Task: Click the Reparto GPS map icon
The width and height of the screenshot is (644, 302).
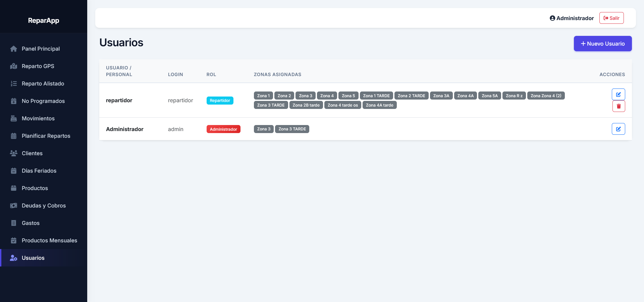Action: (x=13, y=66)
